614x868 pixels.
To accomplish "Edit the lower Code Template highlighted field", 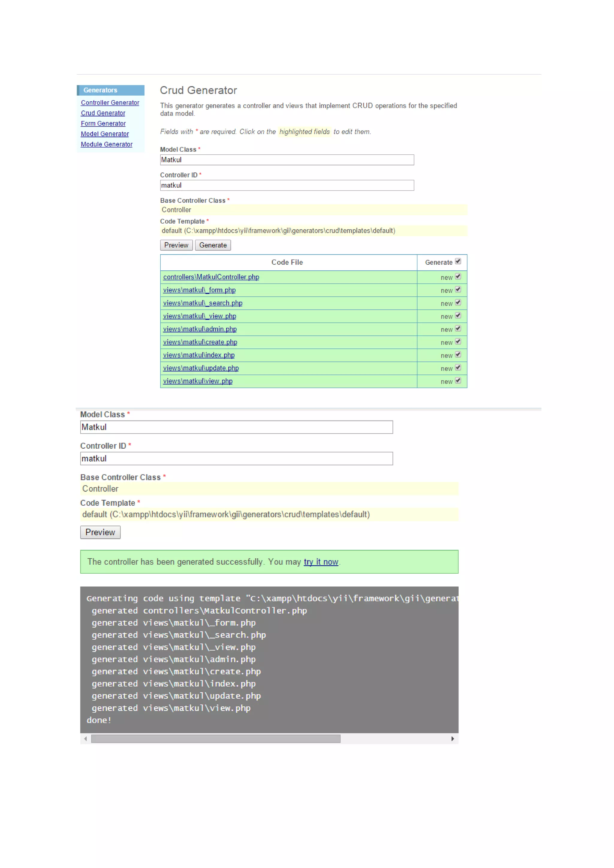I will (269, 515).
